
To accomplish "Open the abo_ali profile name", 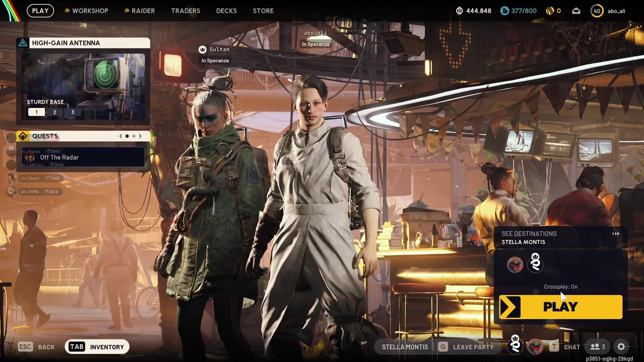I will click(616, 11).
